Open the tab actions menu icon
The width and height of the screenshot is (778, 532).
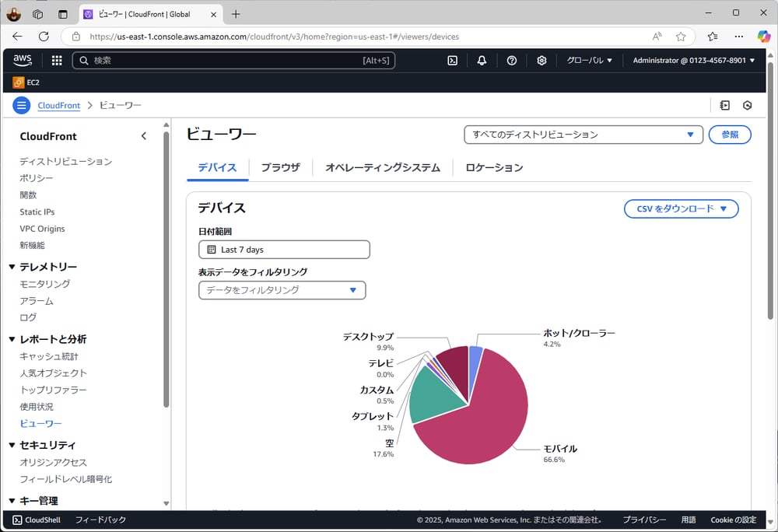tap(62, 14)
